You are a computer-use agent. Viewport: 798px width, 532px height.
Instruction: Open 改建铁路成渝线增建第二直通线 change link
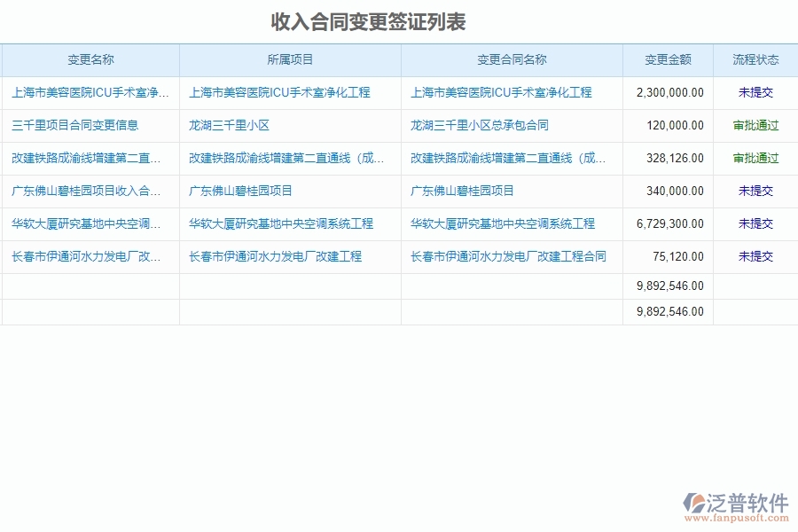tap(89, 158)
